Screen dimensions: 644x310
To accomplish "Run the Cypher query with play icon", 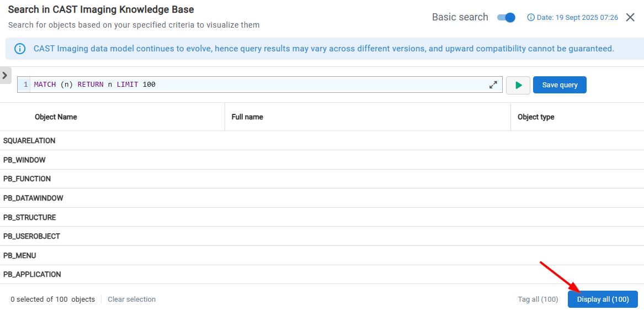I will 518,85.
